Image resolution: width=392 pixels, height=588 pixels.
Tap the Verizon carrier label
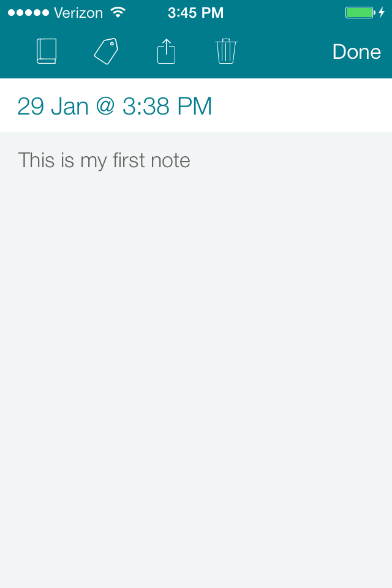(x=78, y=12)
